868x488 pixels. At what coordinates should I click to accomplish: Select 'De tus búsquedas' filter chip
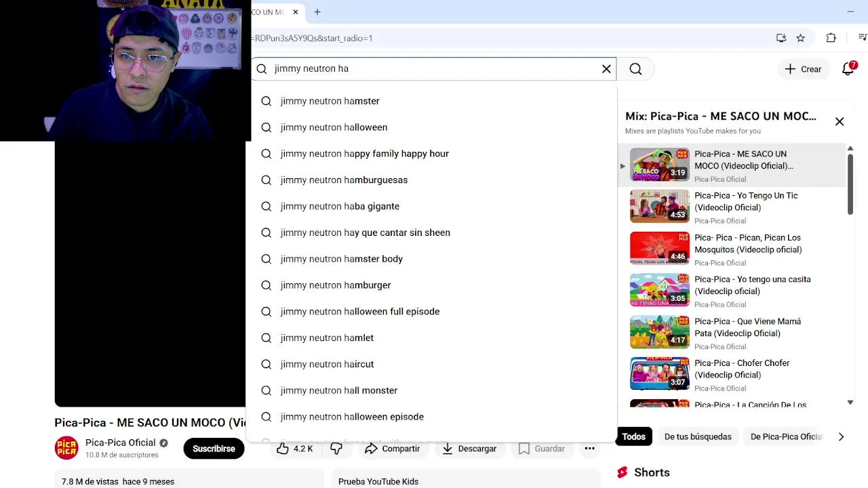pyautogui.click(x=698, y=436)
